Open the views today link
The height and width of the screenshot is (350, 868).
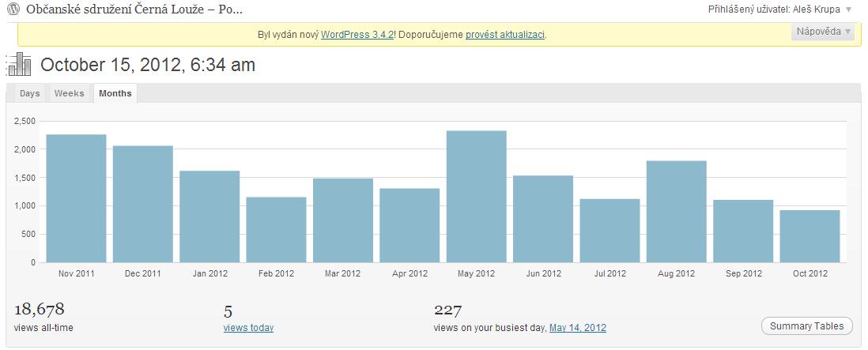(248, 327)
